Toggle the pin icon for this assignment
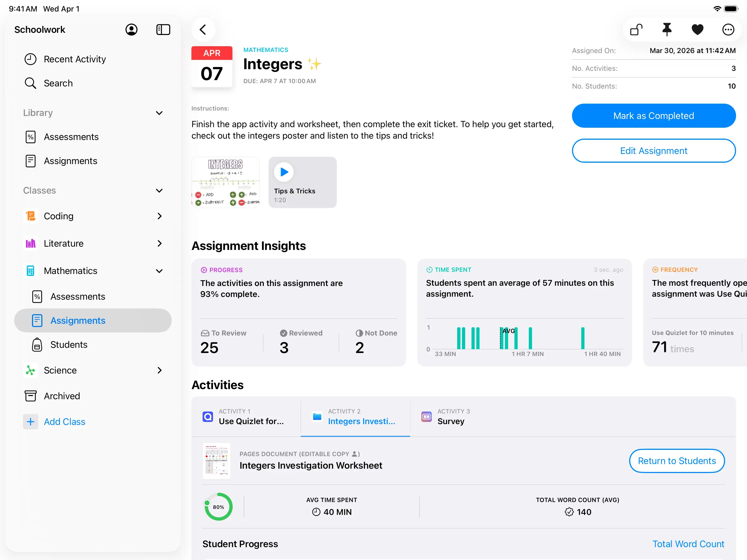The height and width of the screenshot is (560, 747). point(667,30)
